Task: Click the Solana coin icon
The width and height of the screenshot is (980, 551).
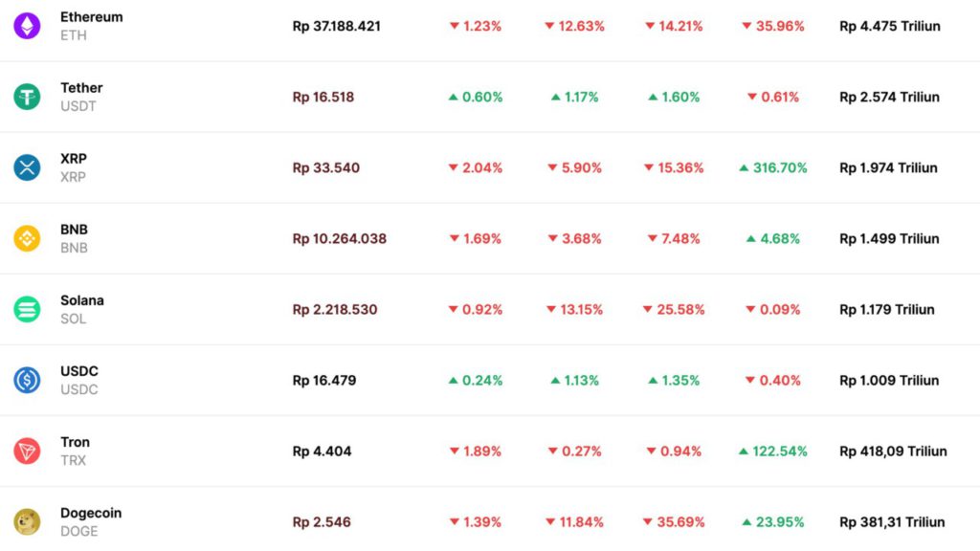Action: tap(27, 309)
